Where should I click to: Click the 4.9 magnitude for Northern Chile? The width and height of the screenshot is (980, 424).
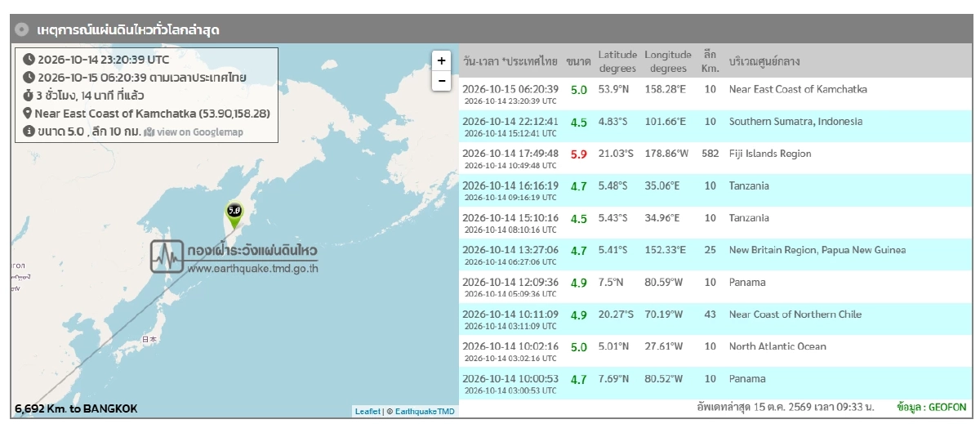(x=578, y=315)
